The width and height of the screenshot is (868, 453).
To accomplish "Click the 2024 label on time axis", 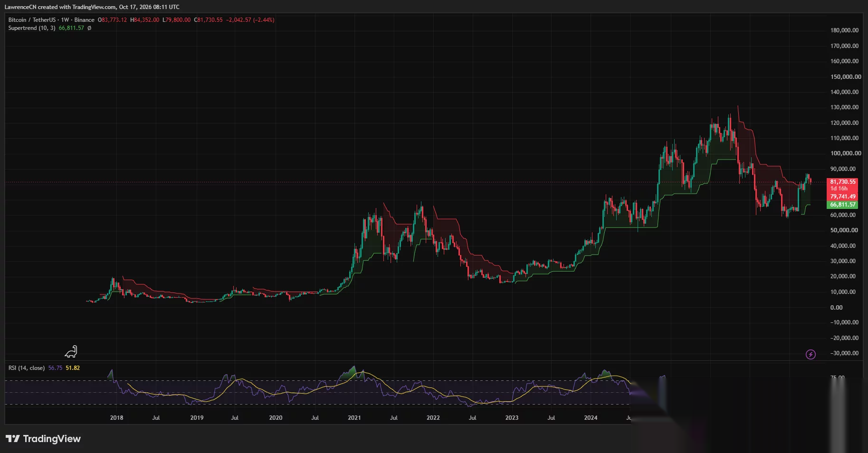I will pos(591,418).
